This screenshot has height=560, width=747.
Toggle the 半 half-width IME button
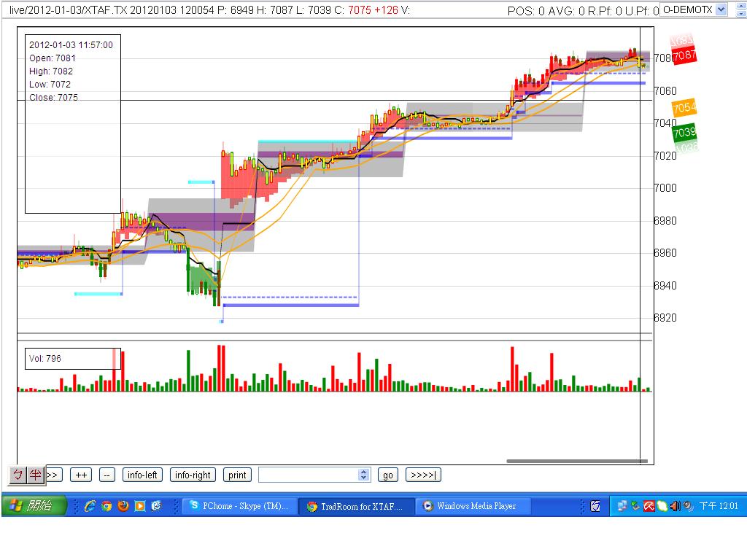coord(35,475)
